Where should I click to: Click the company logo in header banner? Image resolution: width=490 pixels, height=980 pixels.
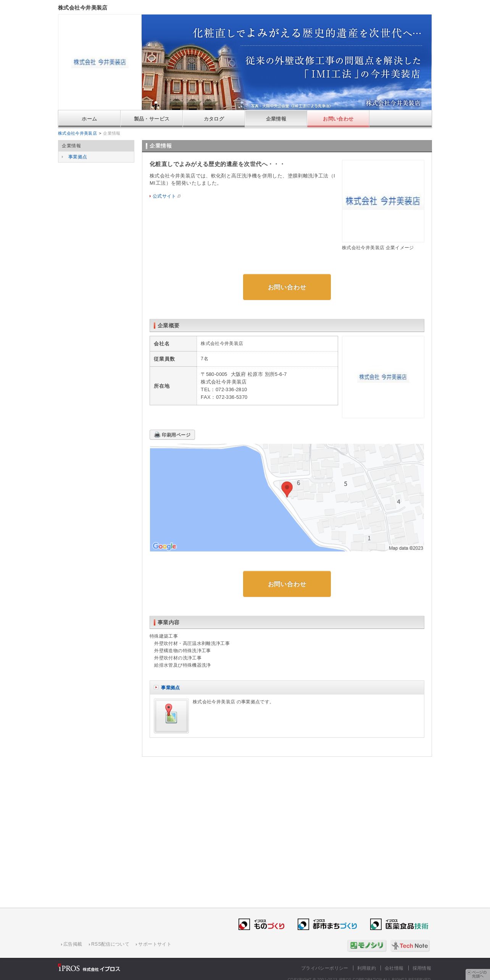pyautogui.click(x=100, y=62)
